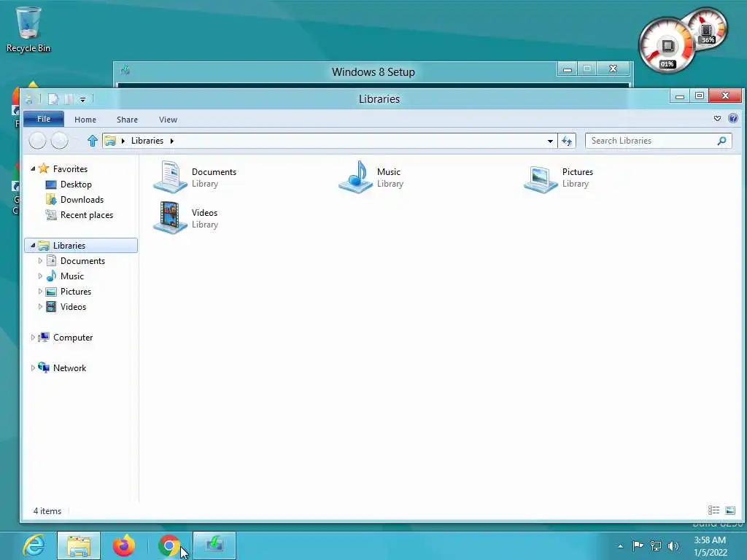Open Explorer Help icon
This screenshot has height=560, width=747.
tap(733, 118)
